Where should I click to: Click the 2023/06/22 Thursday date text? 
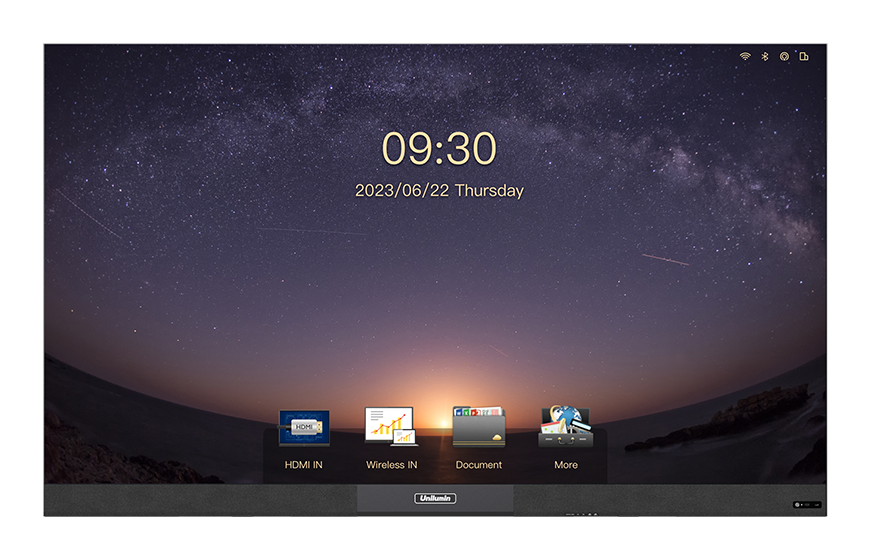(x=439, y=191)
